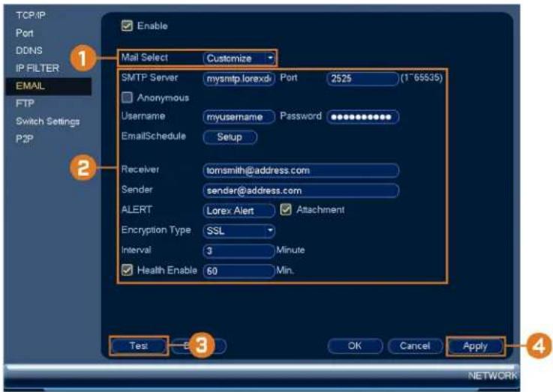The width and height of the screenshot is (553, 392).
Task: Toggle the Attachment checkbox
Action: click(286, 210)
